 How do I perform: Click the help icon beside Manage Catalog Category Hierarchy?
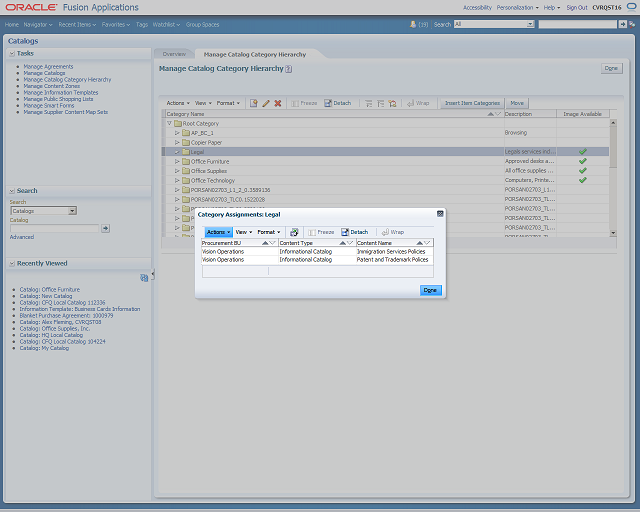click(289, 69)
